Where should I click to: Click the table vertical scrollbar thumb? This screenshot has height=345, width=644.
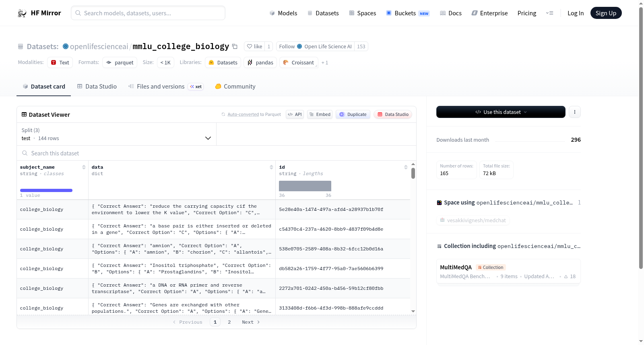[413, 174]
